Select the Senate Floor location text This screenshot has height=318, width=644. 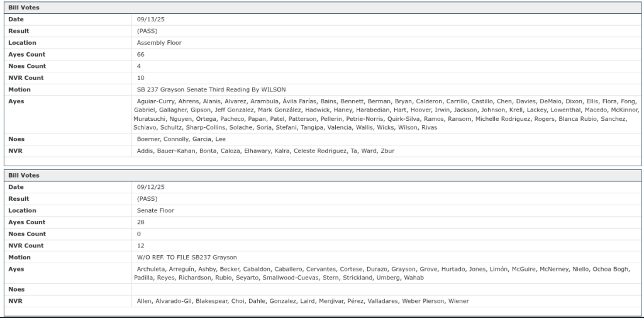155,210
